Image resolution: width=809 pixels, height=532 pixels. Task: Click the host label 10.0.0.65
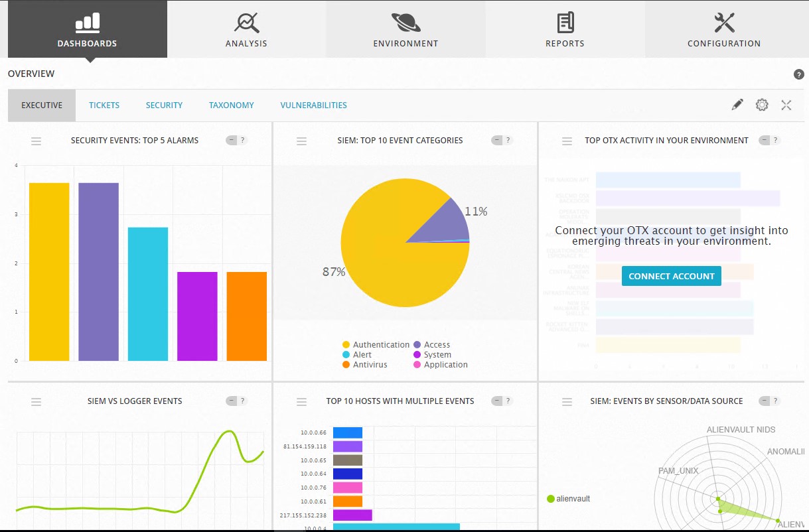pyautogui.click(x=313, y=460)
